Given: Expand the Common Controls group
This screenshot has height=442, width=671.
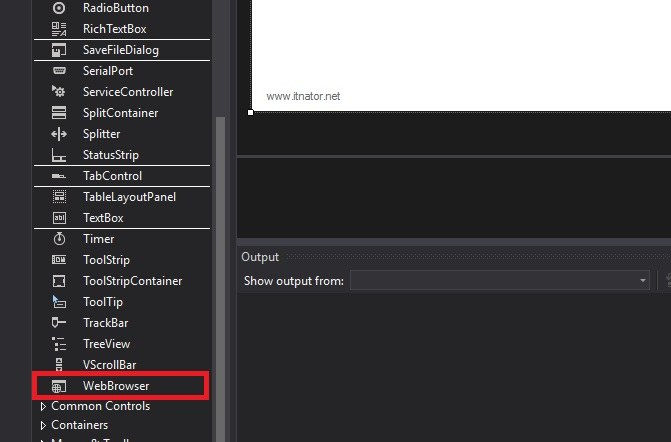Looking at the screenshot, I should coord(43,407).
